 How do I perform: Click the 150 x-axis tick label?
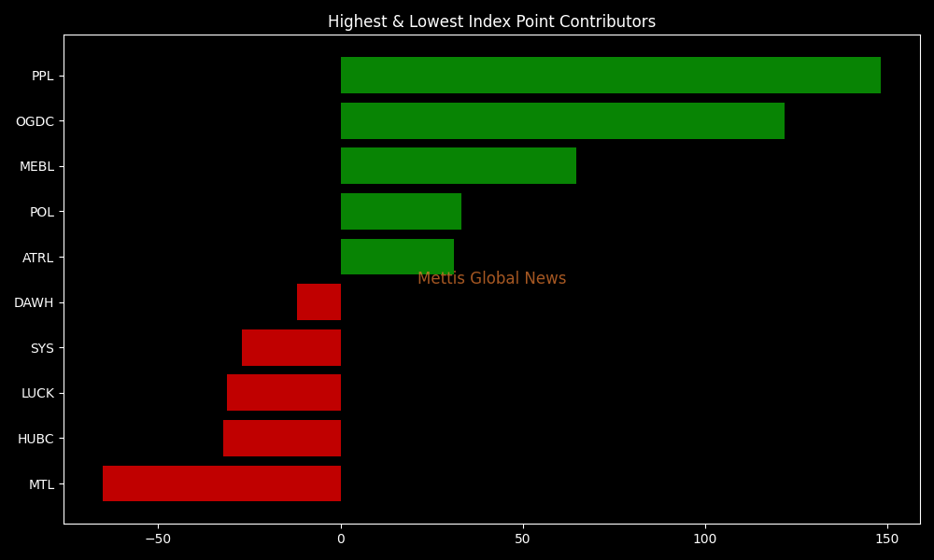coord(887,539)
